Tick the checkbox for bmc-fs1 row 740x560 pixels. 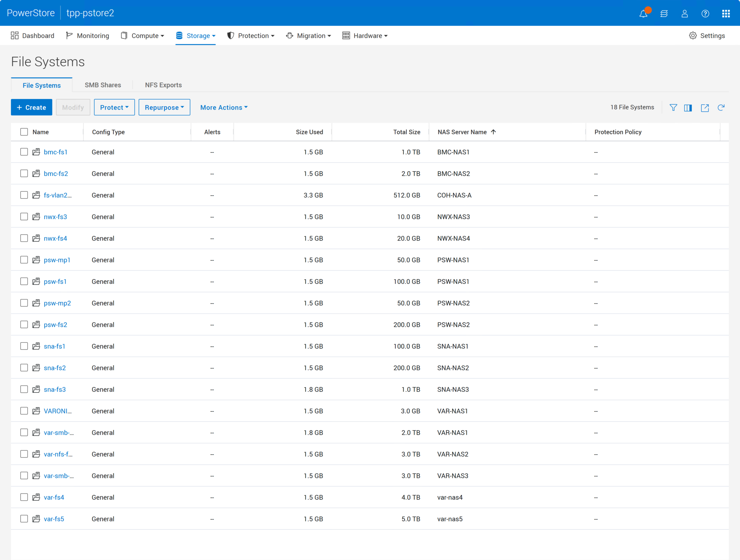[x=24, y=152]
